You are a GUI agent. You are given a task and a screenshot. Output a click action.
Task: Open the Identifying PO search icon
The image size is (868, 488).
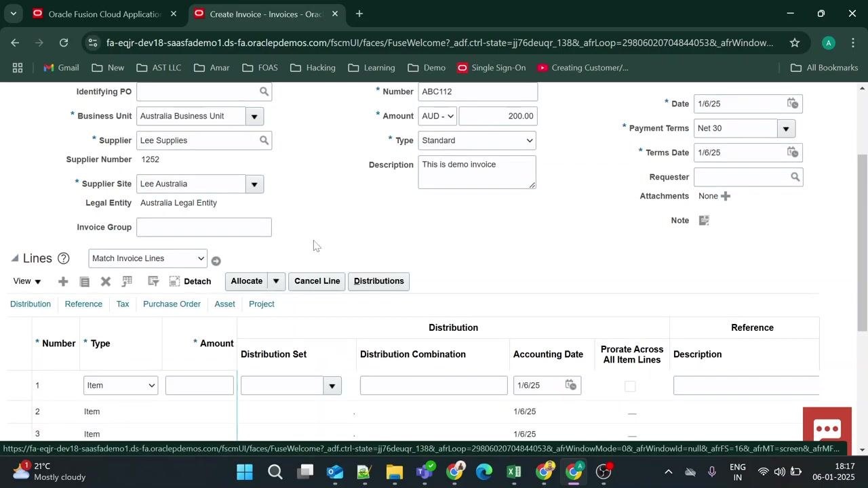[264, 91]
